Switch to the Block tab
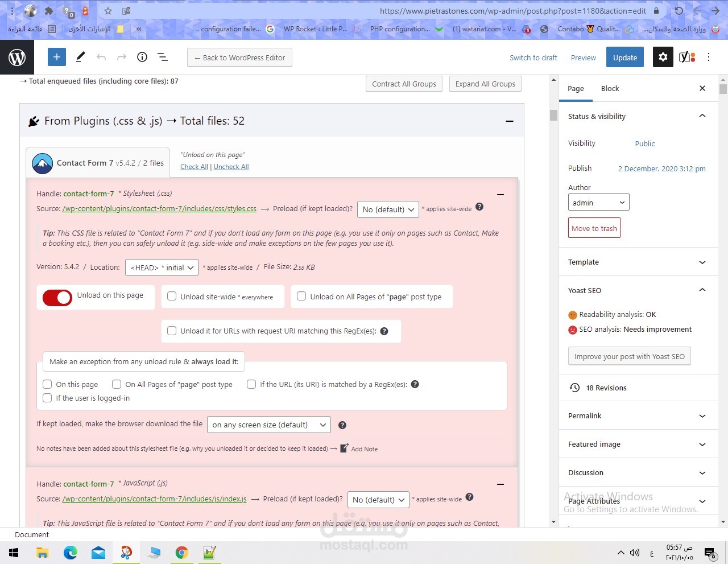The width and height of the screenshot is (728, 564). pyautogui.click(x=610, y=88)
